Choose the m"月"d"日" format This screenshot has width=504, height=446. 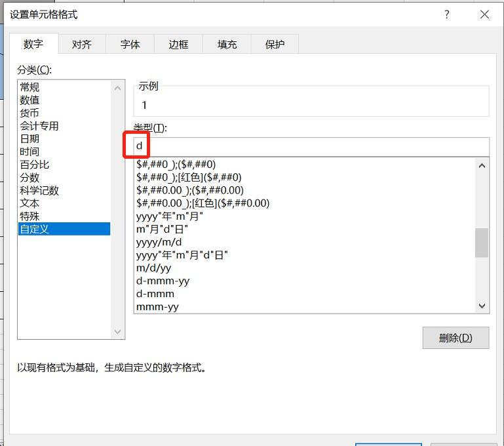point(304,229)
